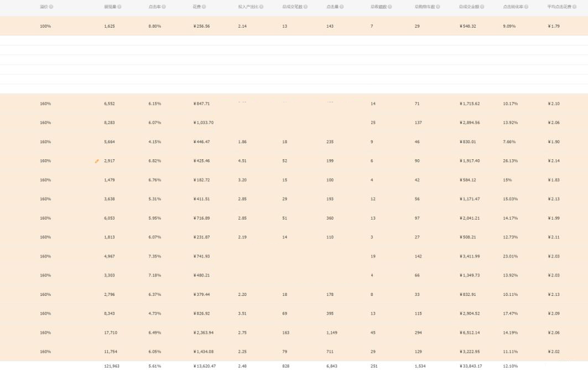588x370 pixels.
Task: Click the impressions value 17,710
Action: click(111, 333)
